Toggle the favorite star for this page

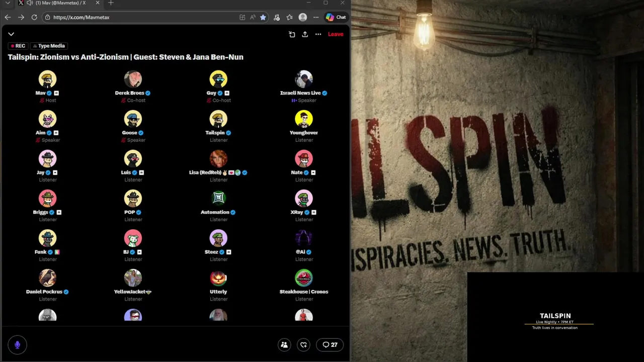[263, 17]
